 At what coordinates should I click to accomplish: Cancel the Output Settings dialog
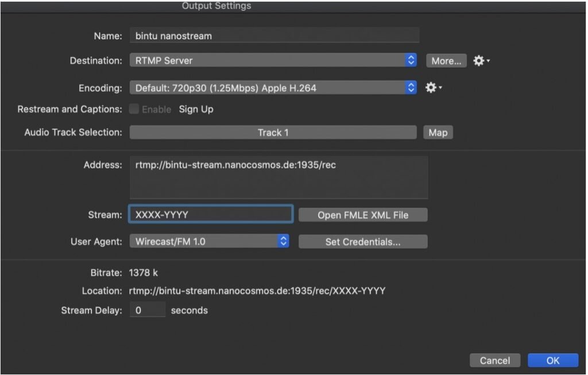click(x=494, y=360)
